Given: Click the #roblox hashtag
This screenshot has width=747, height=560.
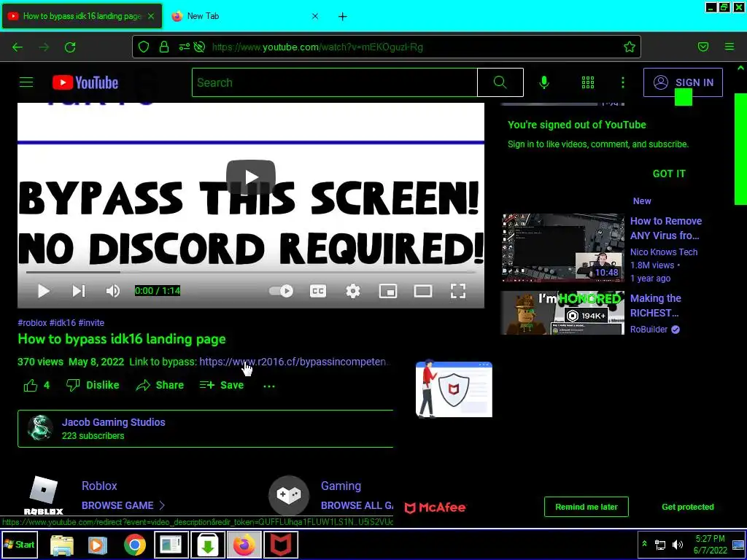Looking at the screenshot, I should [x=32, y=323].
